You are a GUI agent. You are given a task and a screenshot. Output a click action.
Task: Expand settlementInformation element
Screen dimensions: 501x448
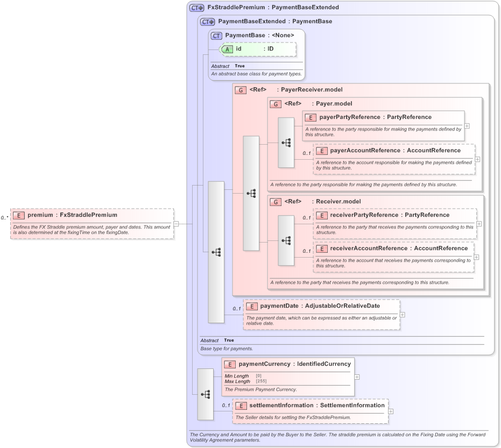391,411
